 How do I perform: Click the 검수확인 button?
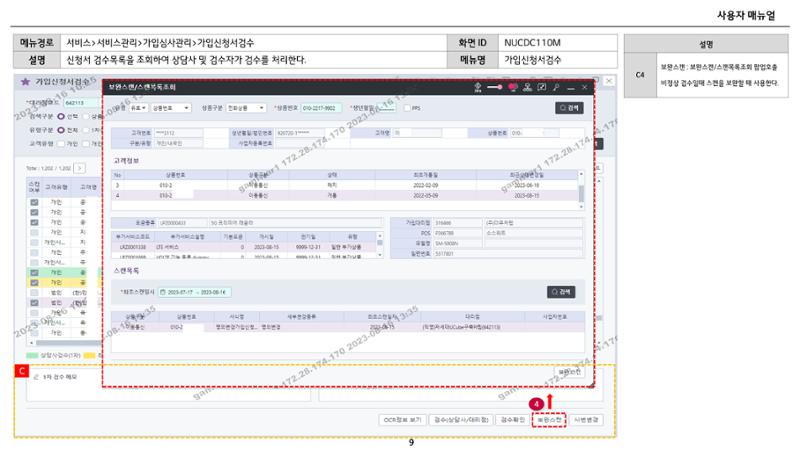pos(513,420)
